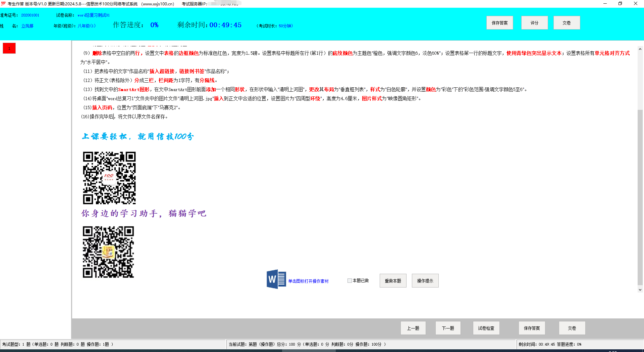The height and width of the screenshot is (352, 644).
Task: Minimize the exam window
Action: click(605, 4)
